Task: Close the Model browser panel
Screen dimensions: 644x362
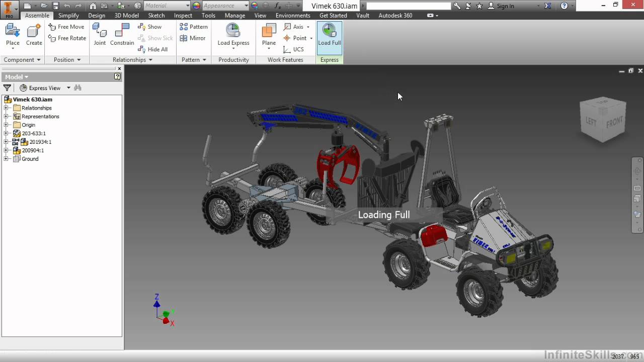Action: click(119, 69)
